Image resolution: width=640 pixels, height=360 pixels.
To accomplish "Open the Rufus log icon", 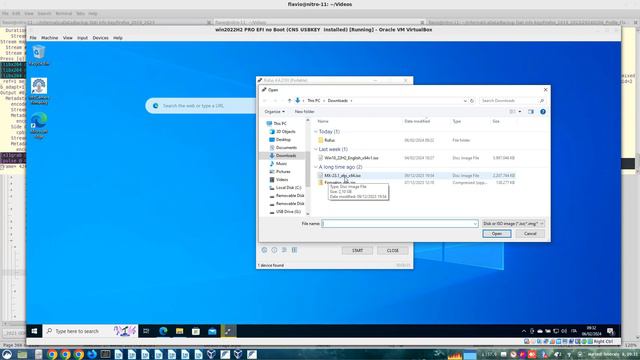I will pos(294,250).
